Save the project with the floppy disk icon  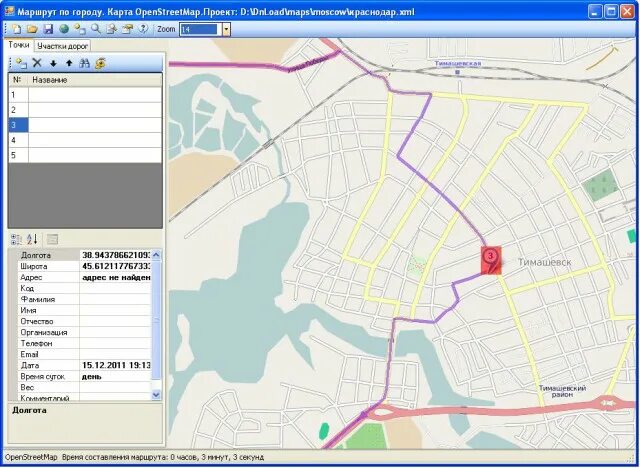click(48, 29)
